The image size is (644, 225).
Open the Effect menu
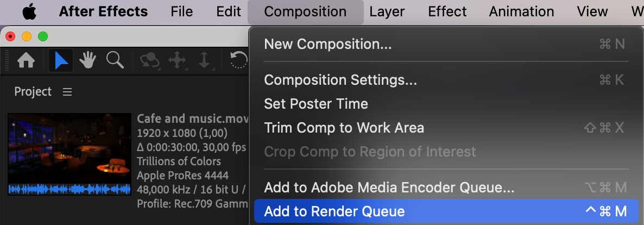[x=447, y=11]
